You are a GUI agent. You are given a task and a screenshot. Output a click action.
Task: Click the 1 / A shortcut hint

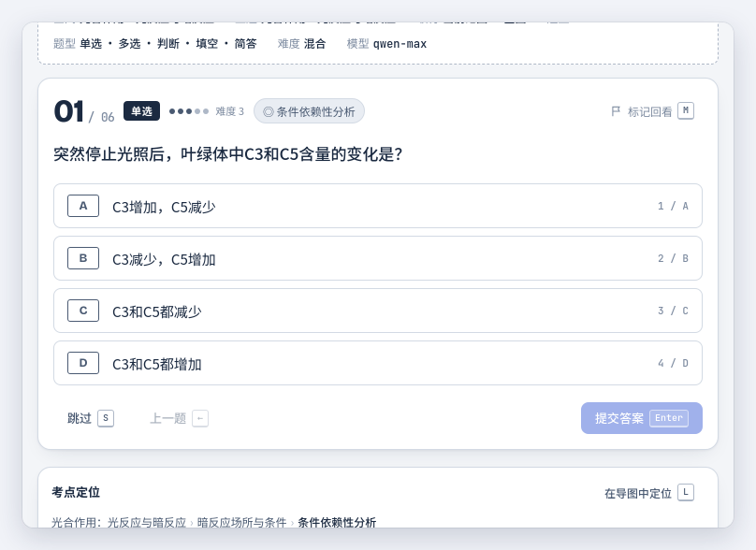673,206
